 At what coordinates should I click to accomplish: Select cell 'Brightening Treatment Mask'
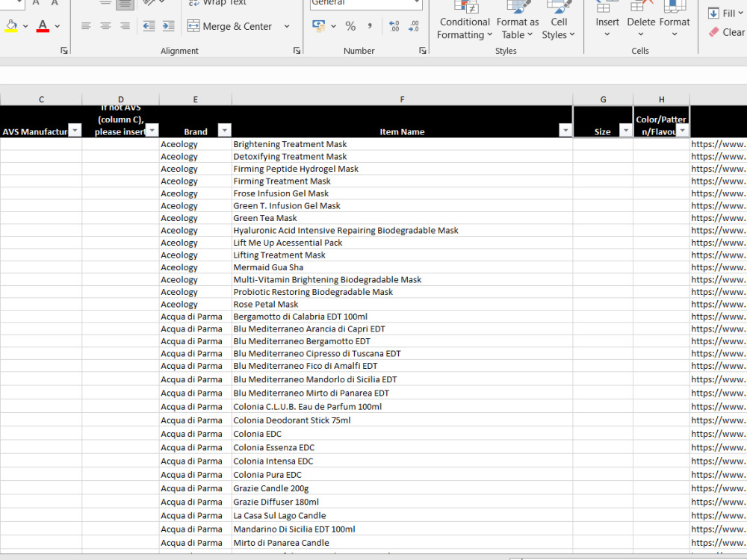[402, 144]
